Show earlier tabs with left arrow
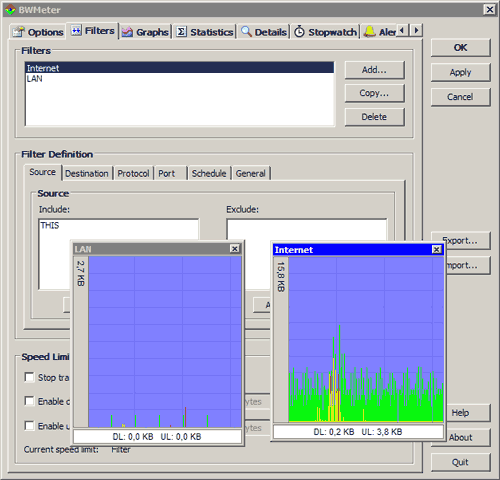 [402, 30]
